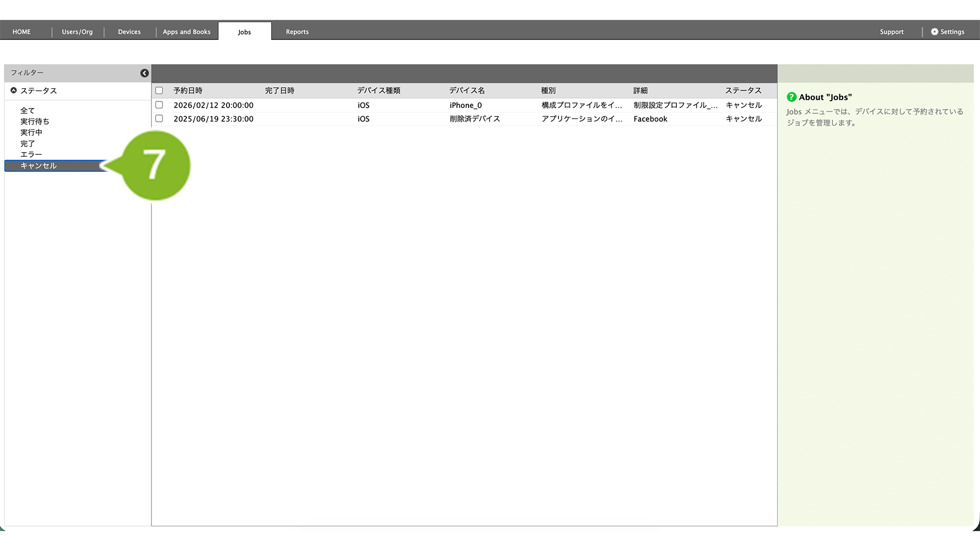980x551 pixels.
Task: Open the HOME tab
Action: (21, 32)
